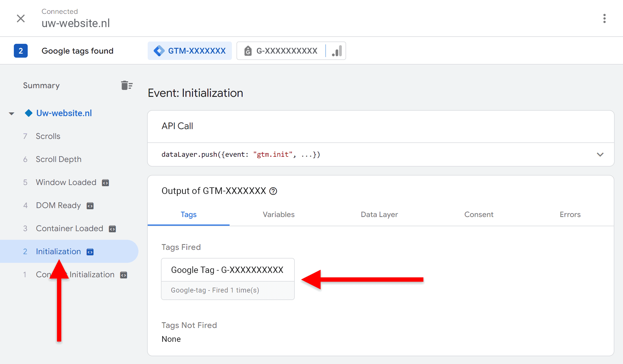Select the Uw-website.nl page entry
The width and height of the screenshot is (623, 364).
[x=64, y=113]
